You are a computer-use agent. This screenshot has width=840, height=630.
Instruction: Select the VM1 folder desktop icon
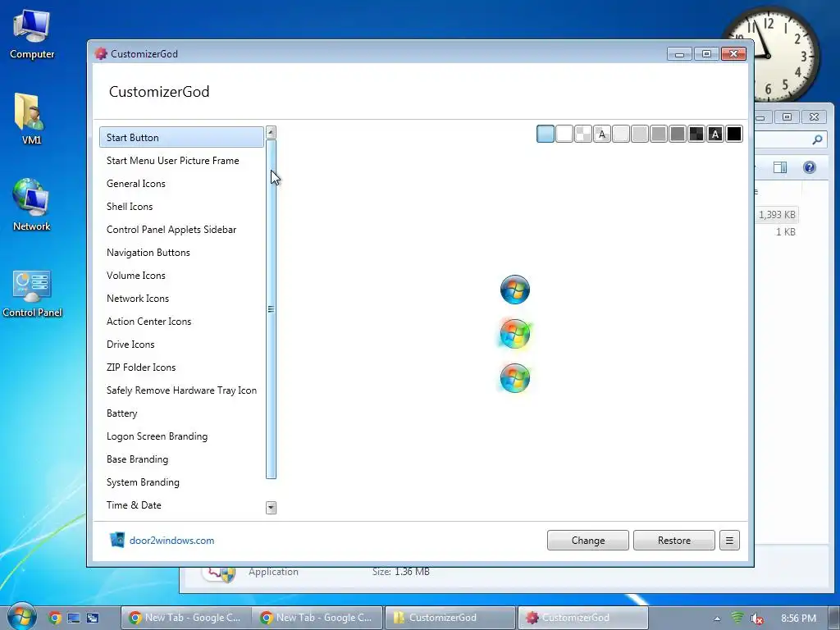point(32,119)
